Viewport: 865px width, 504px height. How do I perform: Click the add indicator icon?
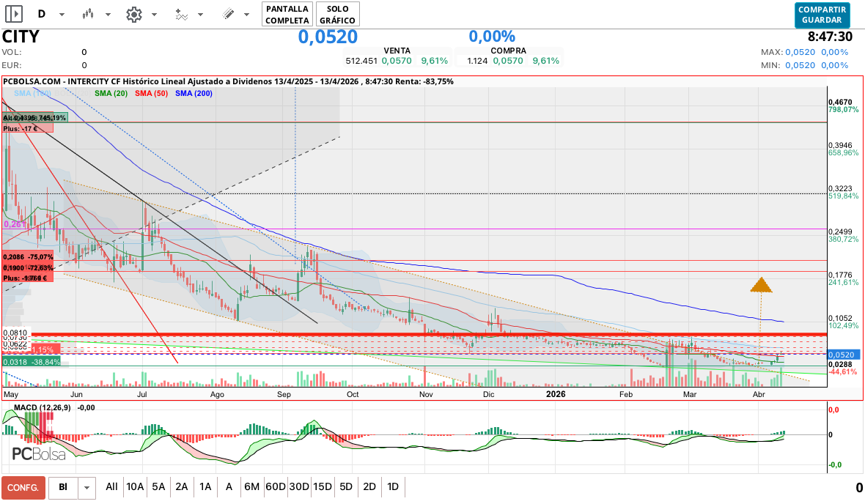(181, 14)
